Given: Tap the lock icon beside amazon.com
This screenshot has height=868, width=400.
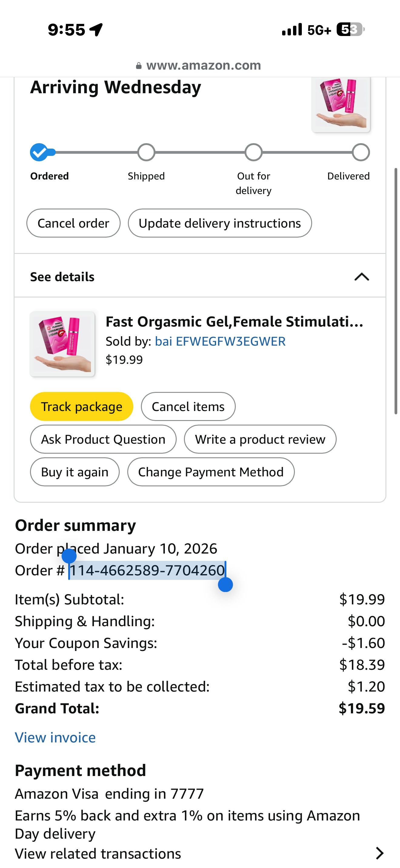Looking at the screenshot, I should coord(138,66).
